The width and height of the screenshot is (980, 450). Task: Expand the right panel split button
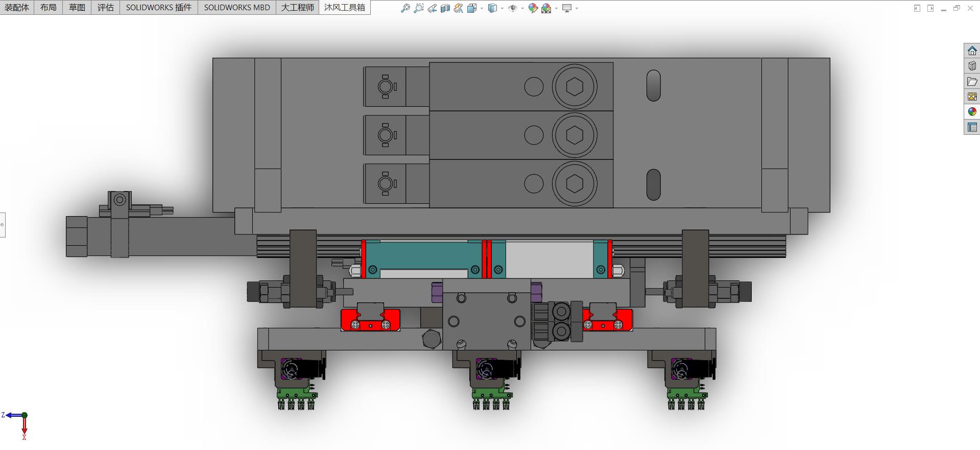930,8
